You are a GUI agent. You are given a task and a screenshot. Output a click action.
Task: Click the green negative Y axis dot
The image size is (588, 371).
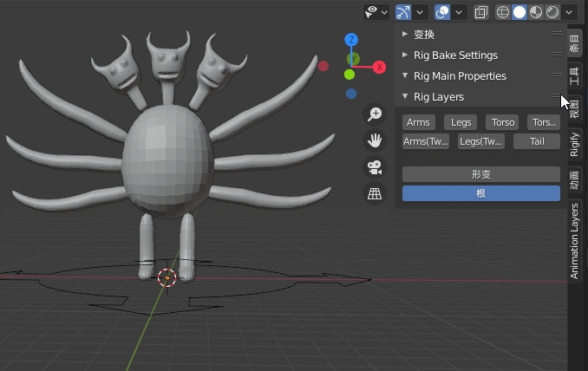point(350,75)
